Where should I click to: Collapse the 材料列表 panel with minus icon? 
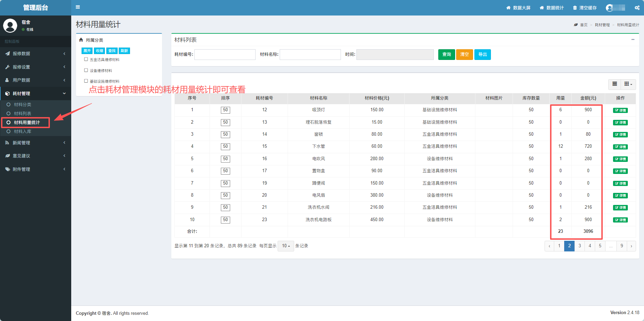[x=633, y=40]
